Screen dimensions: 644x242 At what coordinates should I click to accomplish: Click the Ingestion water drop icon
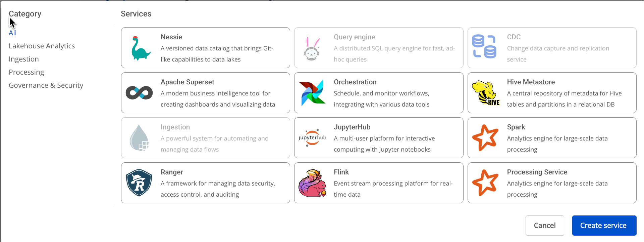point(139,138)
